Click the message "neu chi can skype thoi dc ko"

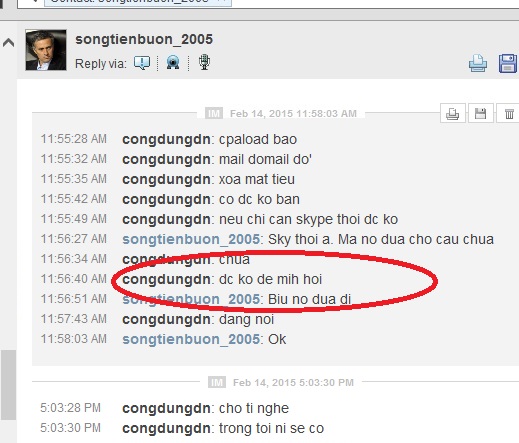[x=308, y=219]
